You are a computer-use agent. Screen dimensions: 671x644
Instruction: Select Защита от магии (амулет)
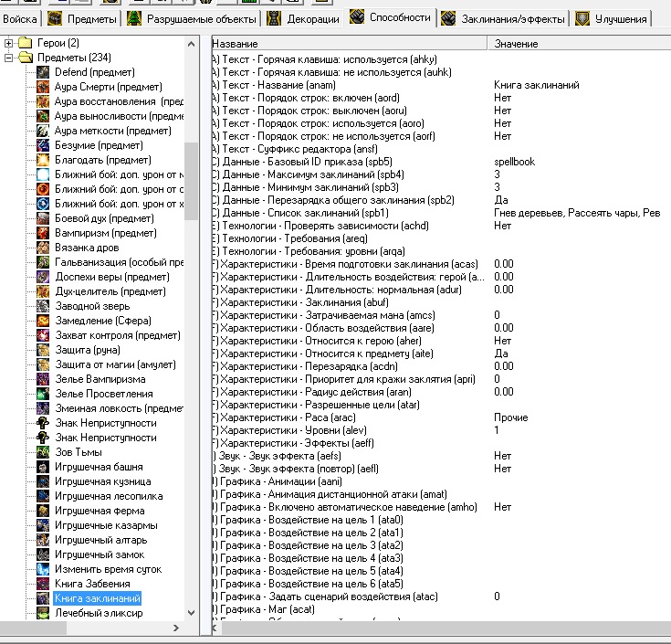115,364
